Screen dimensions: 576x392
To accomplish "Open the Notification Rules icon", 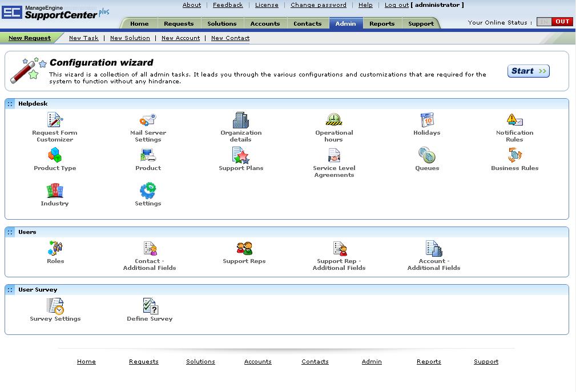I will point(514,120).
